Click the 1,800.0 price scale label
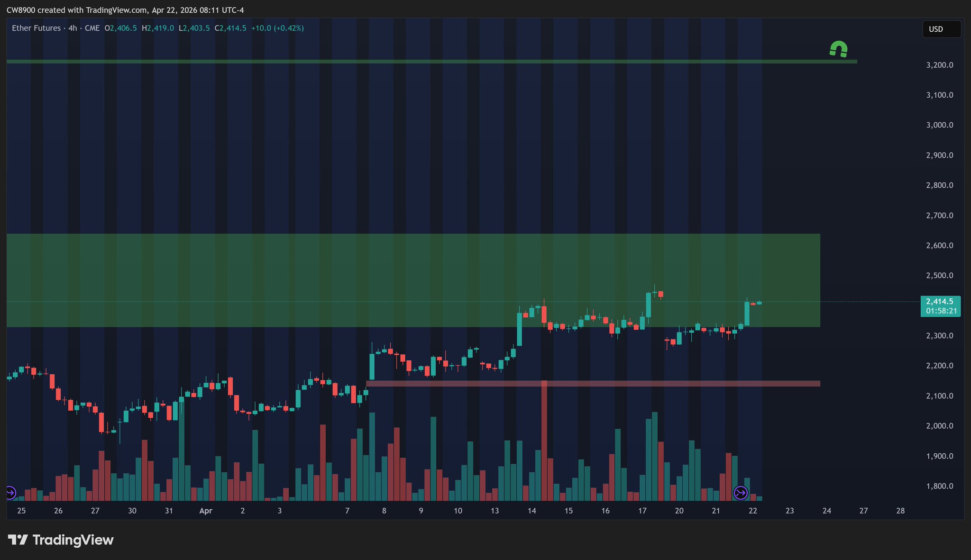 coord(939,486)
